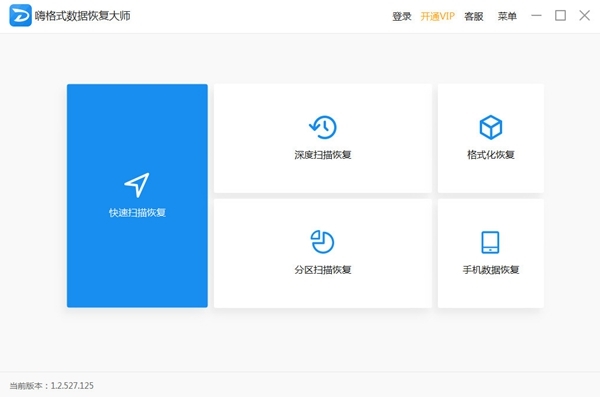Open the 登录 login link

(x=401, y=16)
